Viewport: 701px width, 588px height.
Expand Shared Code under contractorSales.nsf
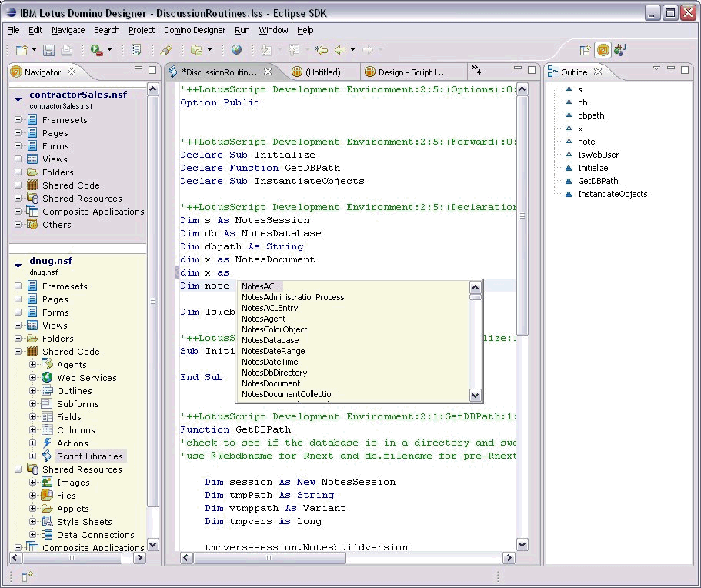pyautogui.click(x=18, y=185)
